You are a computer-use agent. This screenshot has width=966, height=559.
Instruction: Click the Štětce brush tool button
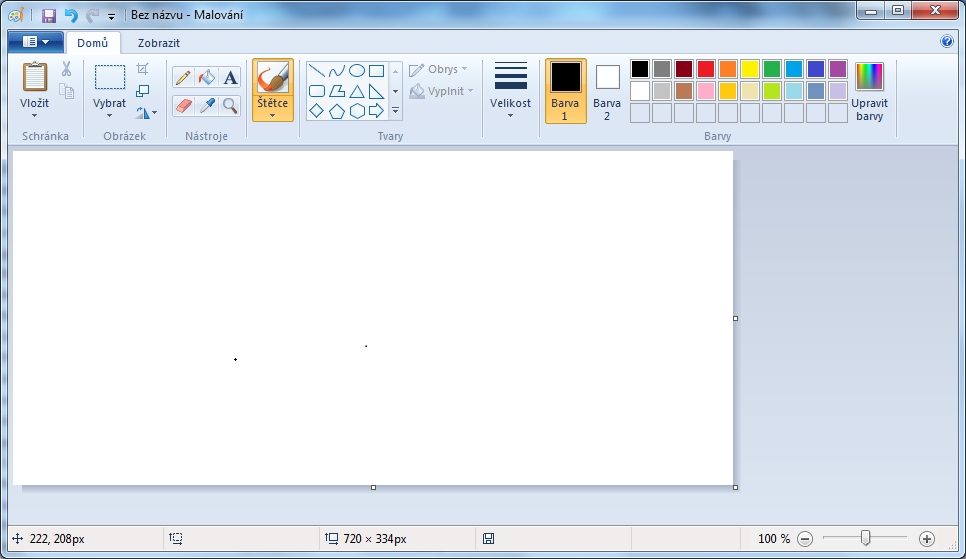[273, 79]
